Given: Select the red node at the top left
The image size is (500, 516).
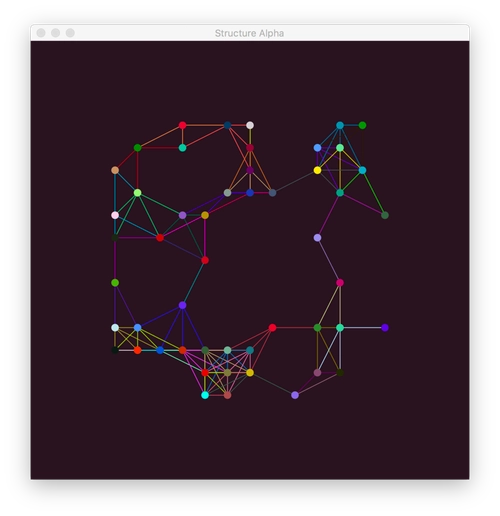Looking at the screenshot, I should [182, 125].
